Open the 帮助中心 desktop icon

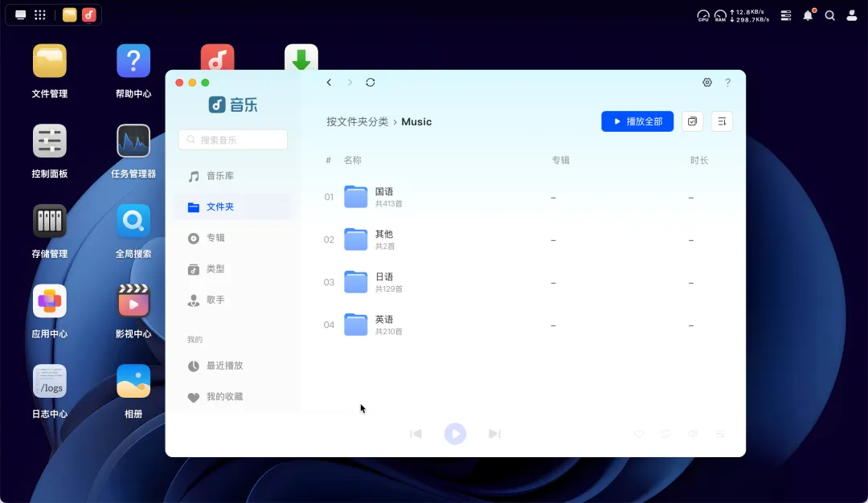(x=133, y=61)
